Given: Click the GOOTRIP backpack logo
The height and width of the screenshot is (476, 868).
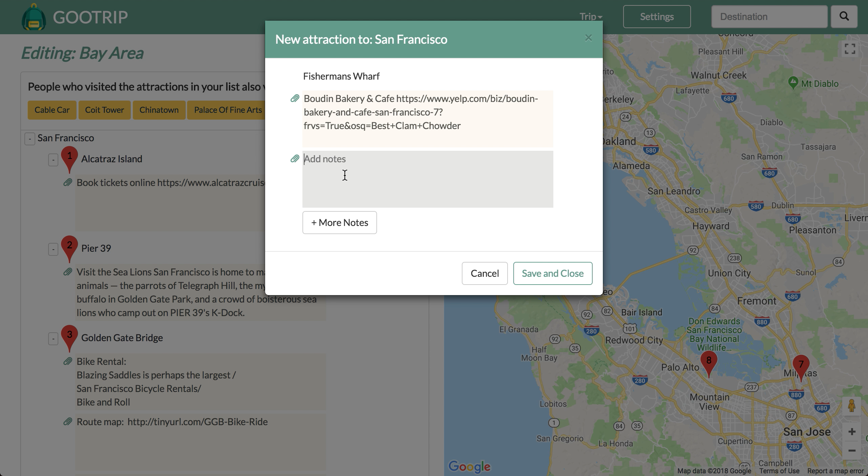Looking at the screenshot, I should (x=34, y=18).
